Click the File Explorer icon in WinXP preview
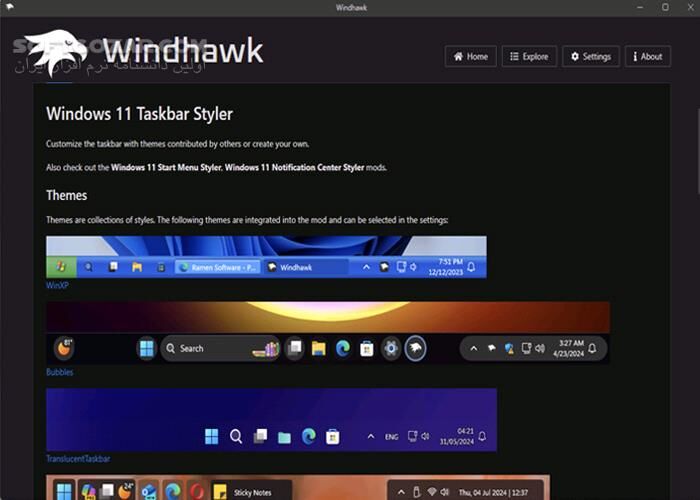 [x=137, y=267]
